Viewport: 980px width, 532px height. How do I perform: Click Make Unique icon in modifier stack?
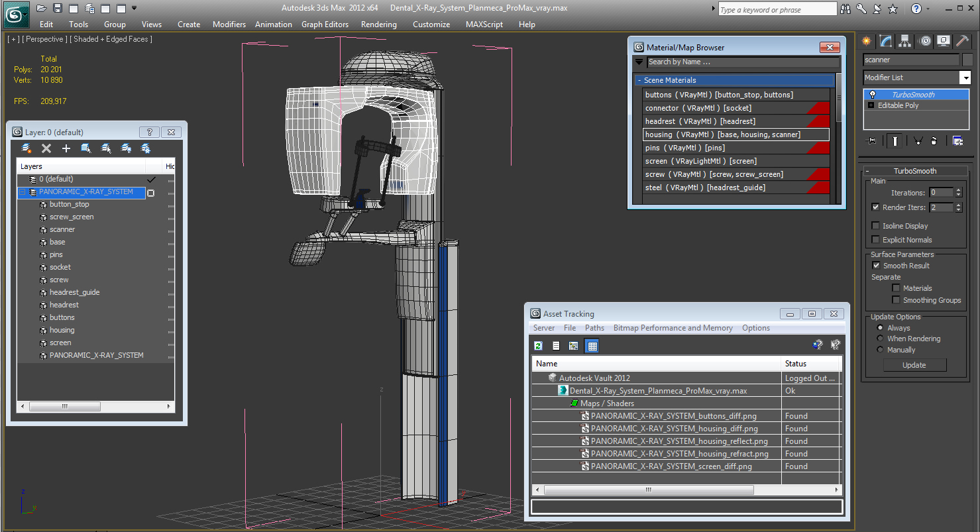(918, 140)
